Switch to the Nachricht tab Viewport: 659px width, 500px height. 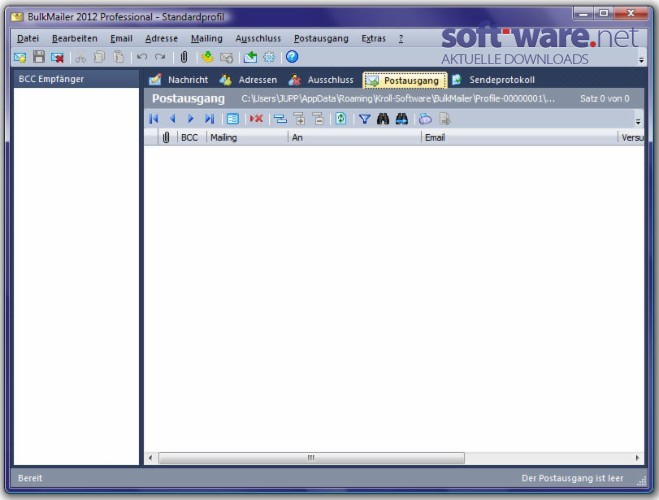[179, 80]
